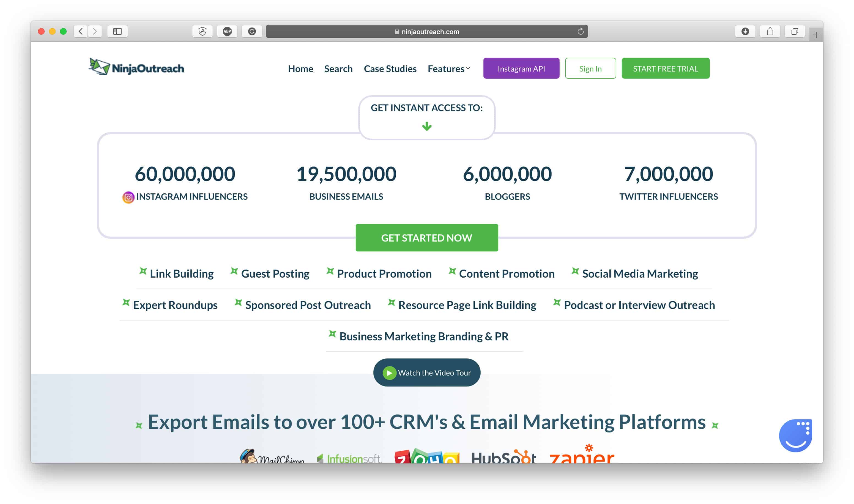Click the ninjaoutreach.com address bar
This screenshot has height=504, width=854.
tap(427, 32)
